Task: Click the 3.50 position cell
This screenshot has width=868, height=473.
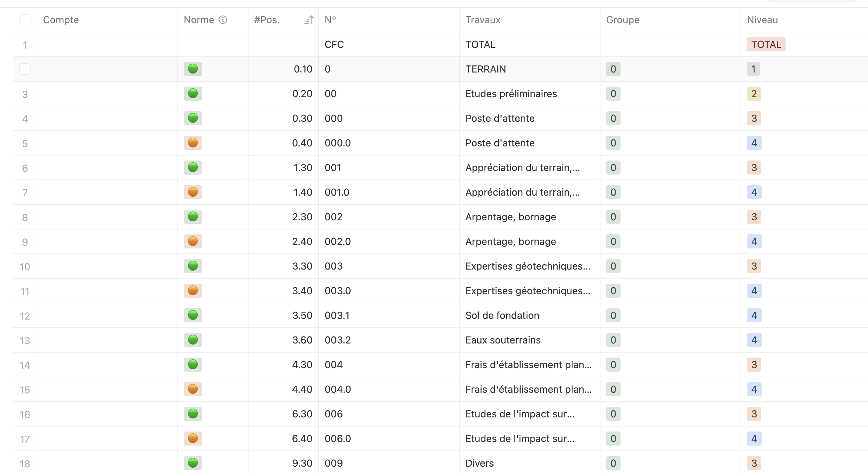Action: pyautogui.click(x=302, y=315)
